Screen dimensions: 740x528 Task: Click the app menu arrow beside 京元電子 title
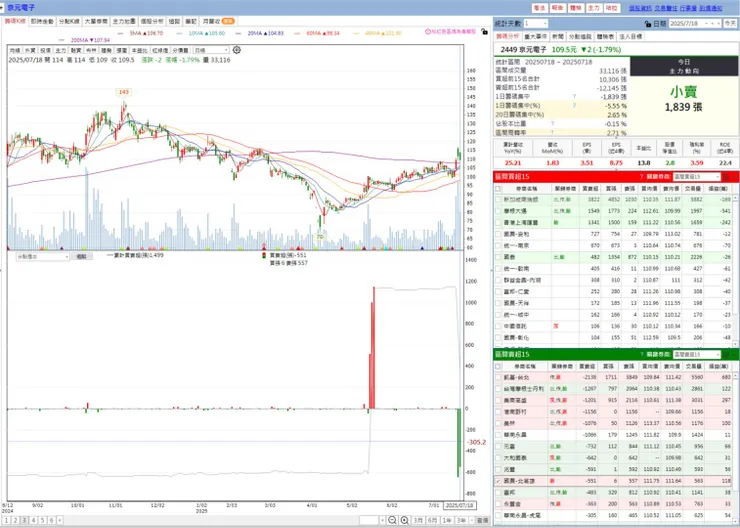(2, 8)
